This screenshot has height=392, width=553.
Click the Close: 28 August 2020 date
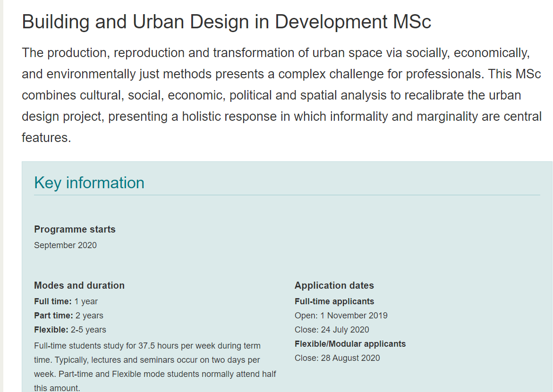pyautogui.click(x=337, y=358)
